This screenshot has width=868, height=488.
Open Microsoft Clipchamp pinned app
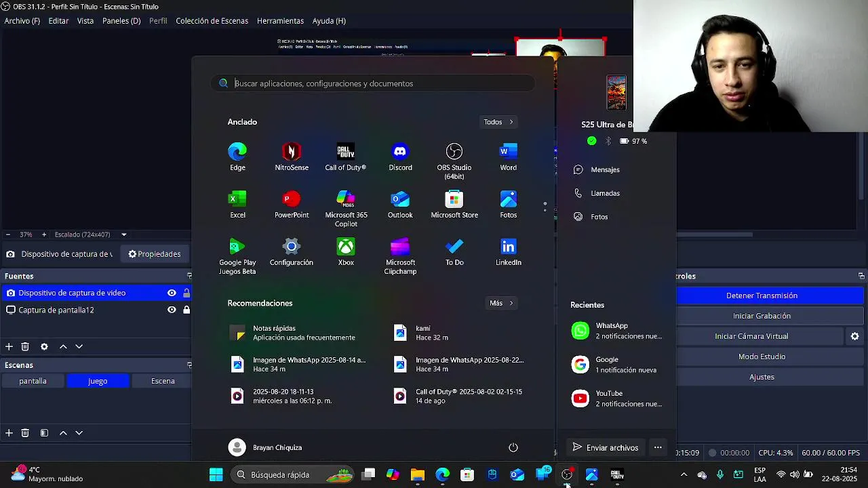point(400,256)
